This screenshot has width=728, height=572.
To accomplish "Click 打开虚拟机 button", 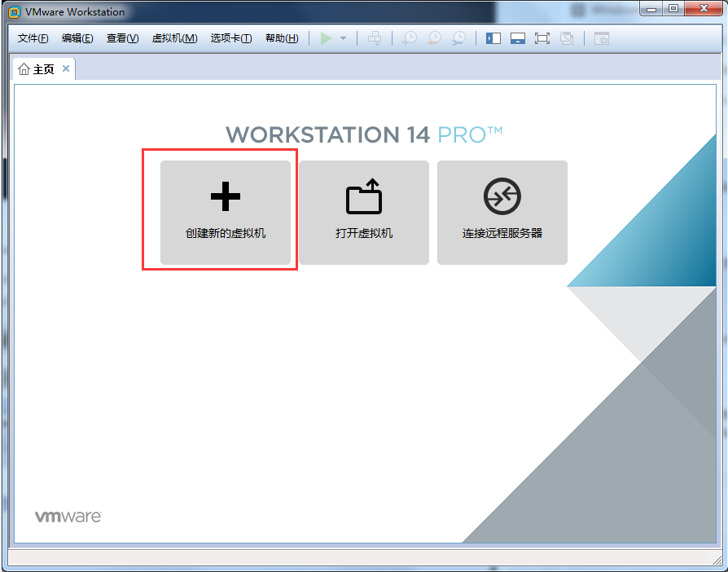I will pyautogui.click(x=364, y=213).
